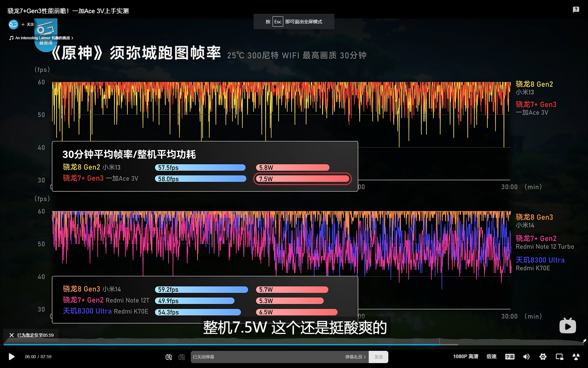Toggle the 字幕 subtitles button
588x368 pixels.
(510, 356)
